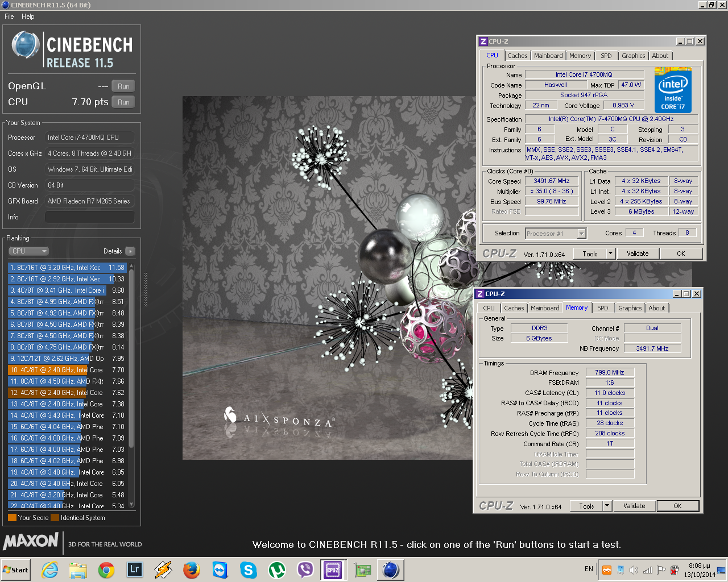Click Validate in CPU-Z CPU window
The width and height of the screenshot is (728, 582).
coord(638,253)
